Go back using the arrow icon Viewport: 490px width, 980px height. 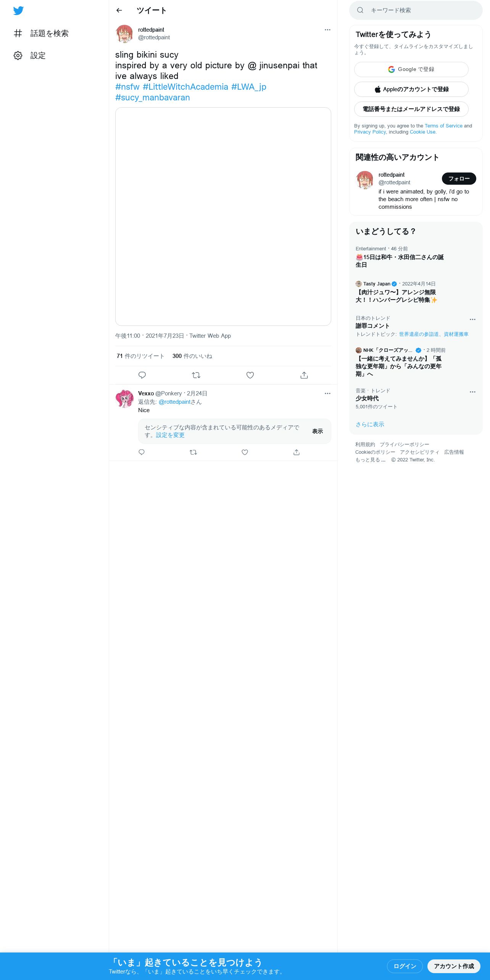click(119, 10)
